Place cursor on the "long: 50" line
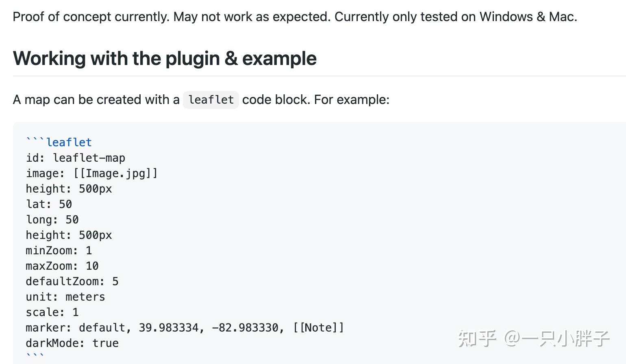The height and width of the screenshot is (364, 626). (x=52, y=220)
